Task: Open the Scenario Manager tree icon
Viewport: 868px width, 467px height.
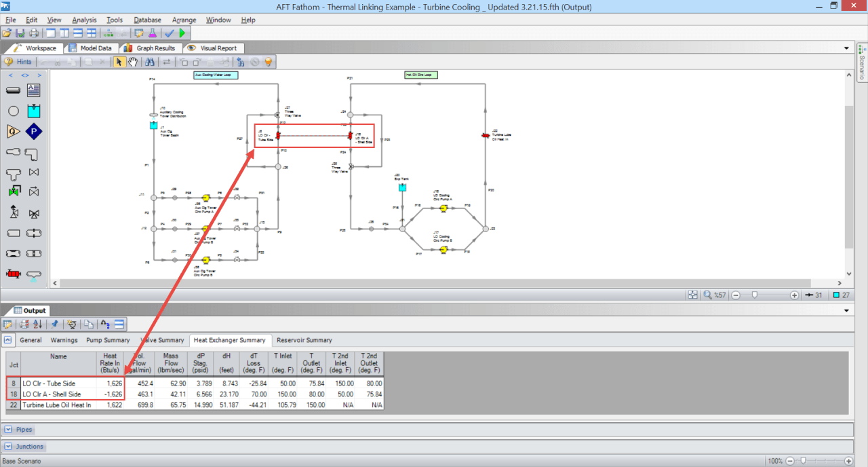Action: [x=108, y=33]
